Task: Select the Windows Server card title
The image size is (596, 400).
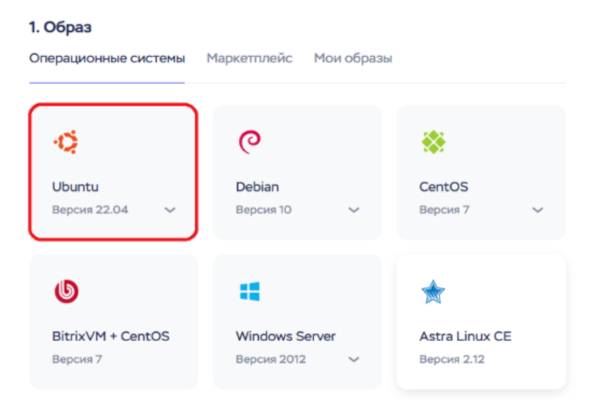Action: pos(285,336)
